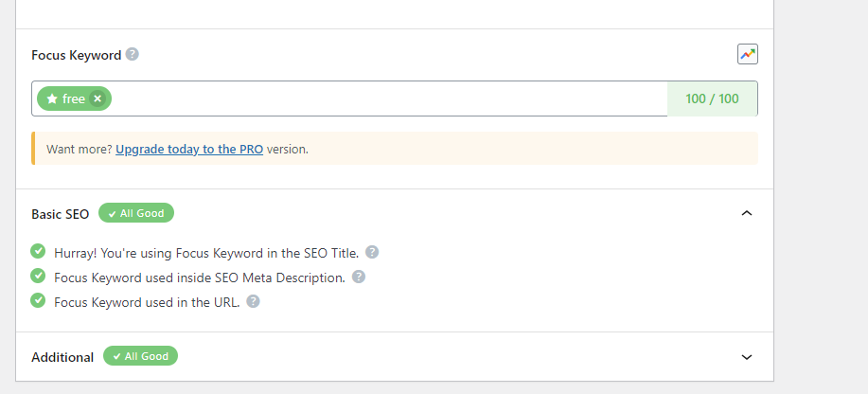Focus the Focus Keyword input field
This screenshot has height=394, width=868.
point(379,98)
